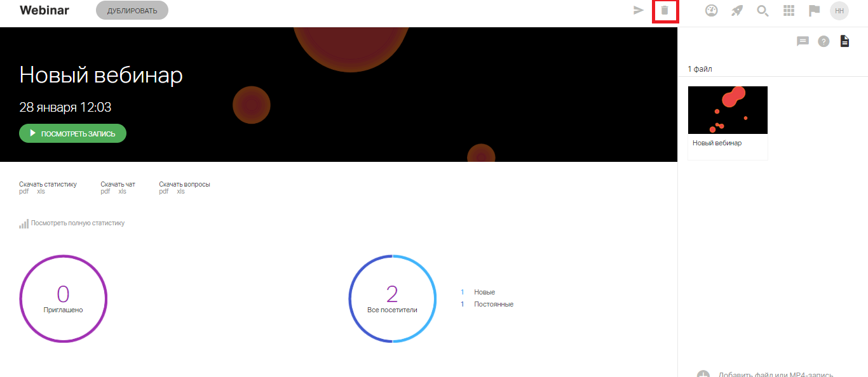Click the trash delete icon

[x=665, y=10]
